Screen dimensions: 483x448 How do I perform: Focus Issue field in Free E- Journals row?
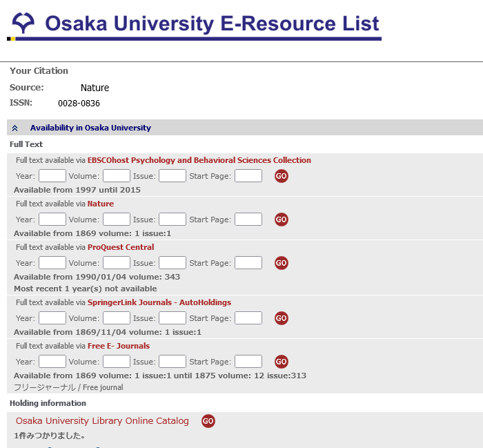click(x=172, y=361)
